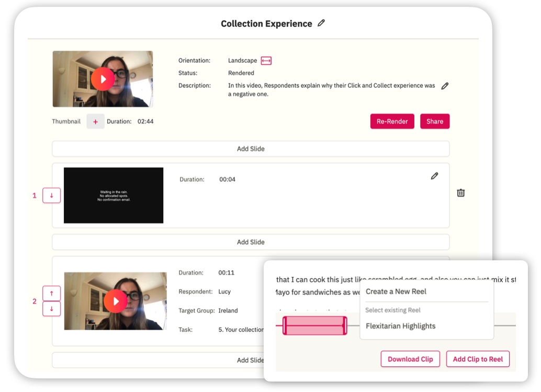The image size is (541, 392).
Task: Add the clip to a reel
Action: pos(477,359)
